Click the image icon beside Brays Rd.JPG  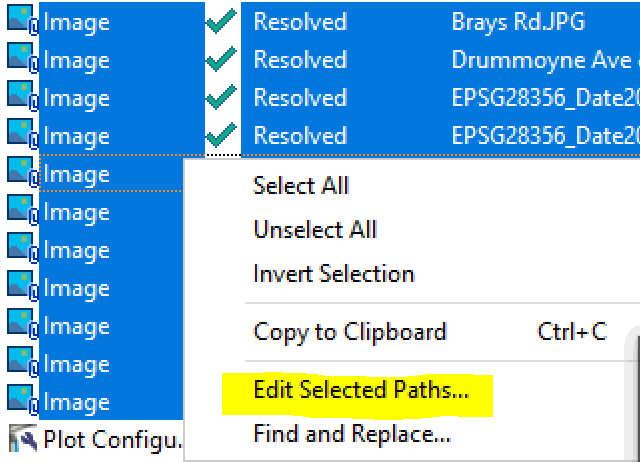click(21, 22)
